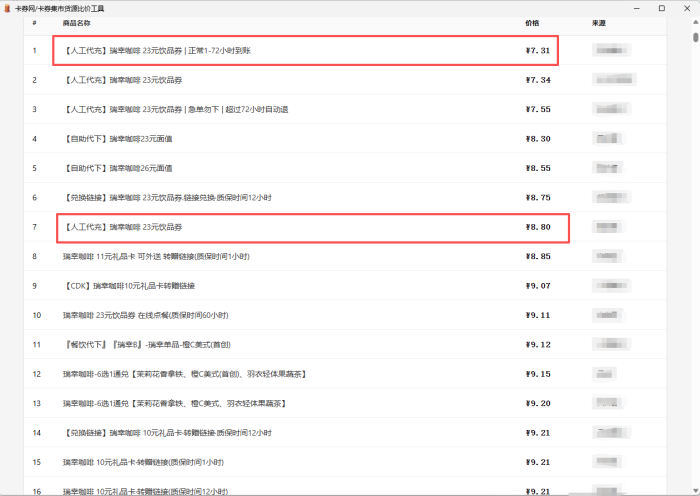Click price ¥8.85
Viewport: 700px width, 496px height.
click(x=538, y=256)
